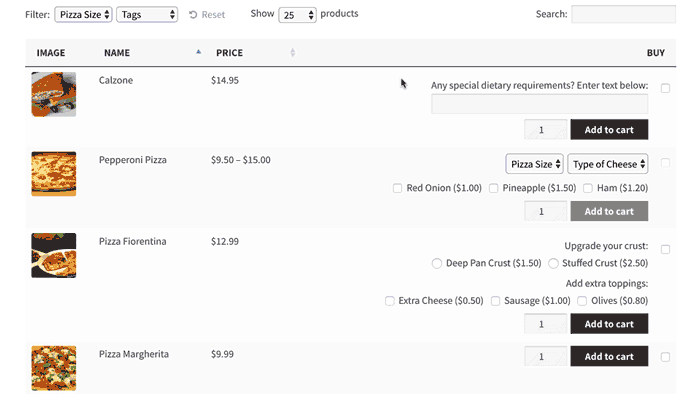Expand the Tags filter dropdown
The width and height of the screenshot is (700, 394).
tap(147, 14)
